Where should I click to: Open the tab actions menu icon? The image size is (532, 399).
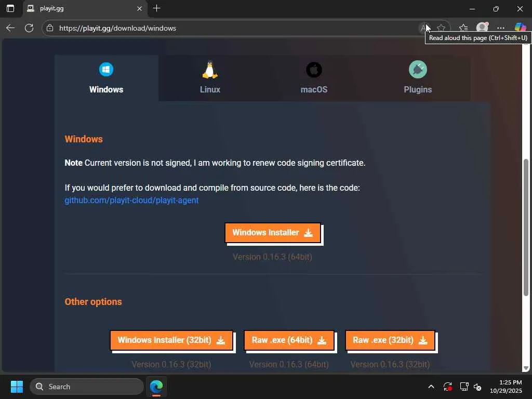tap(10, 8)
